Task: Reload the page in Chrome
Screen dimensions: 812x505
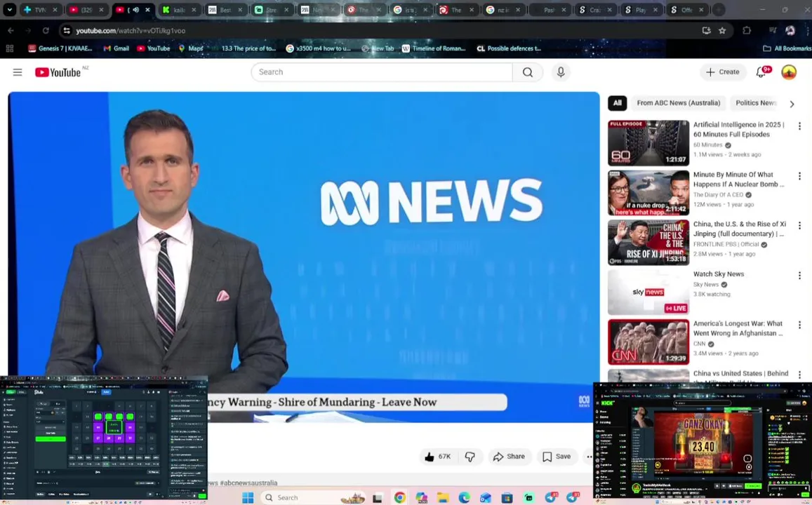Action: coord(46,31)
